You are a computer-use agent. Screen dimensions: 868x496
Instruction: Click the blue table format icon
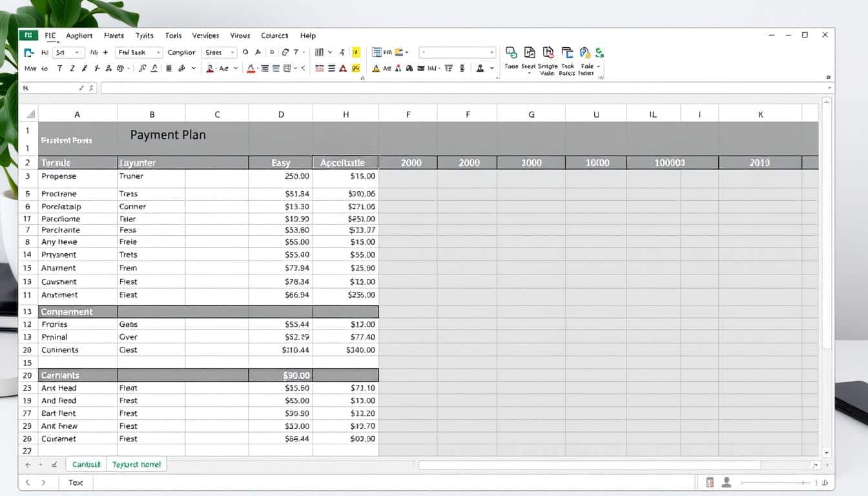click(x=377, y=52)
